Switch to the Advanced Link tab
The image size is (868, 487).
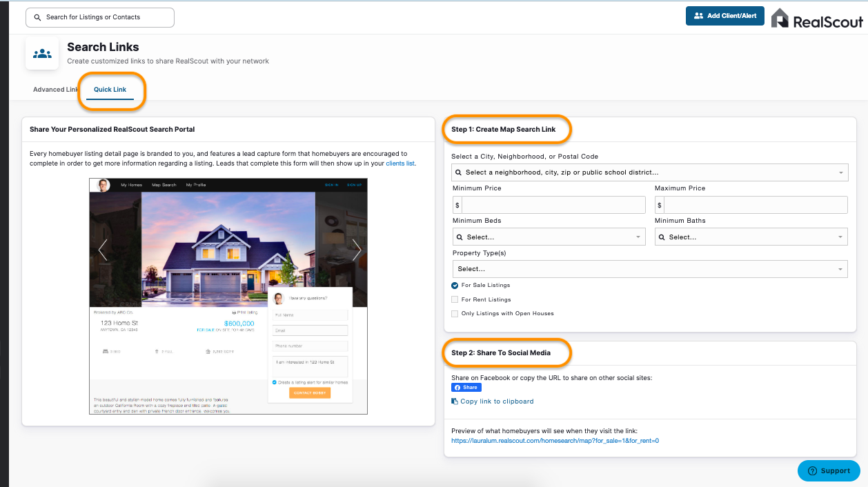coord(56,90)
